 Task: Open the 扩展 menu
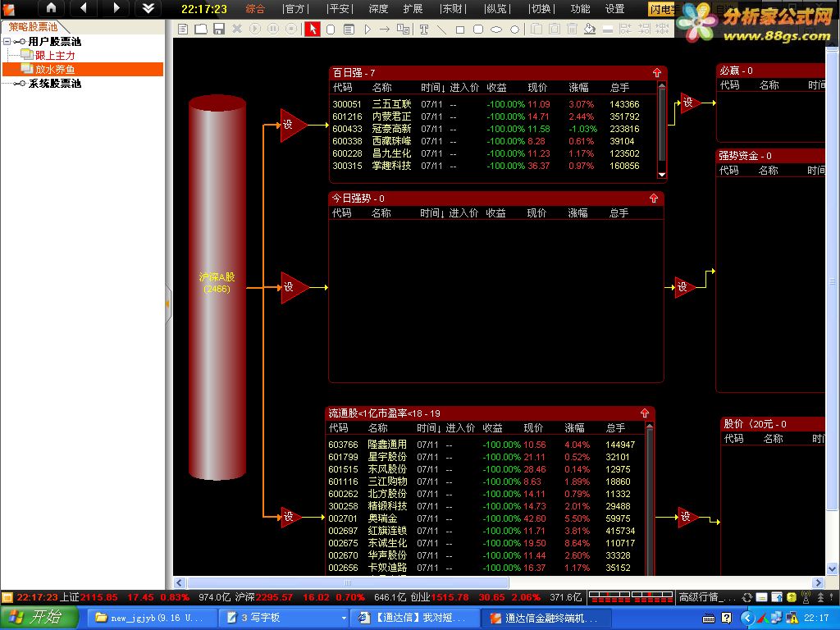[x=413, y=8]
